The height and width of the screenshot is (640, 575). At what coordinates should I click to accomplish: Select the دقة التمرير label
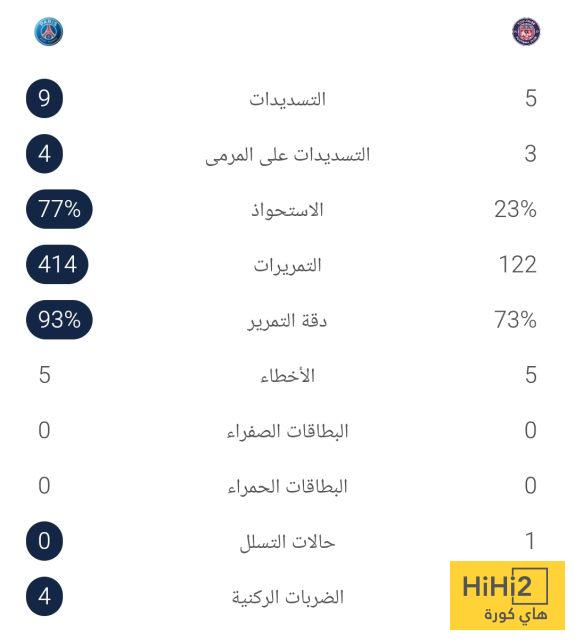(287, 320)
